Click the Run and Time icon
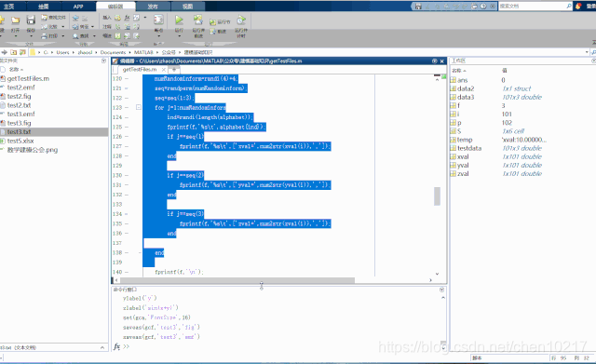This screenshot has width=596, height=364. 241,20
